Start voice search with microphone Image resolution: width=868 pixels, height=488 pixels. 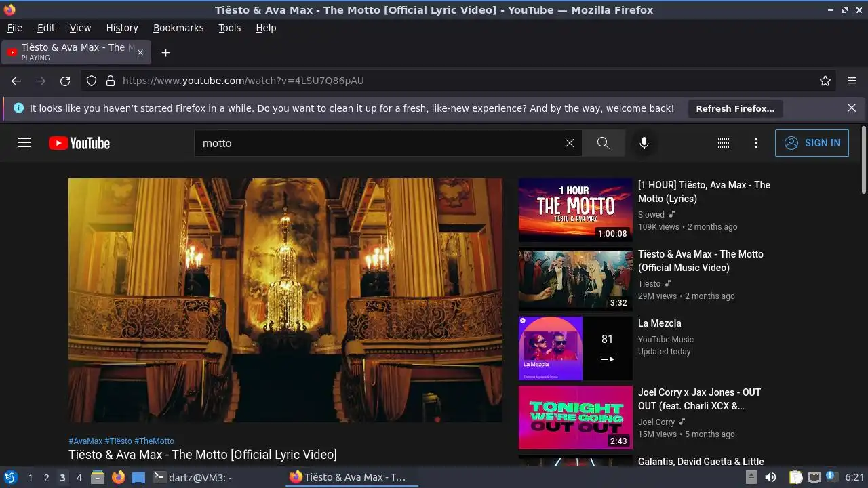644,143
